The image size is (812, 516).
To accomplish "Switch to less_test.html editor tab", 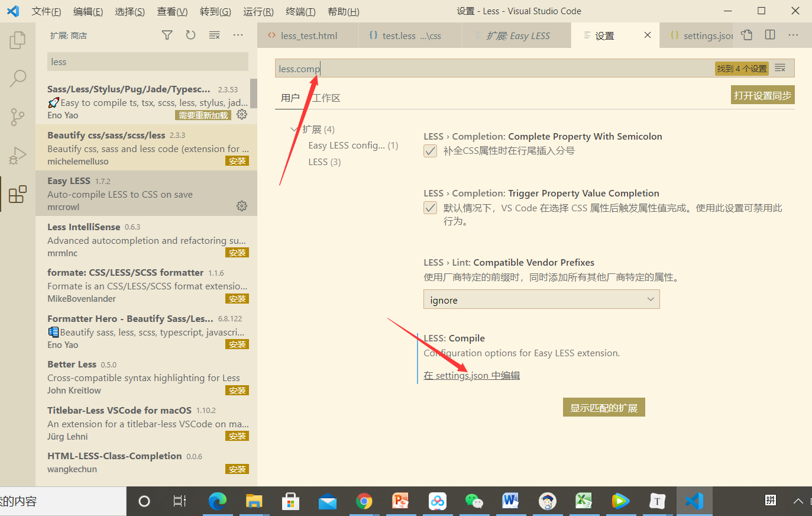I will pyautogui.click(x=308, y=36).
